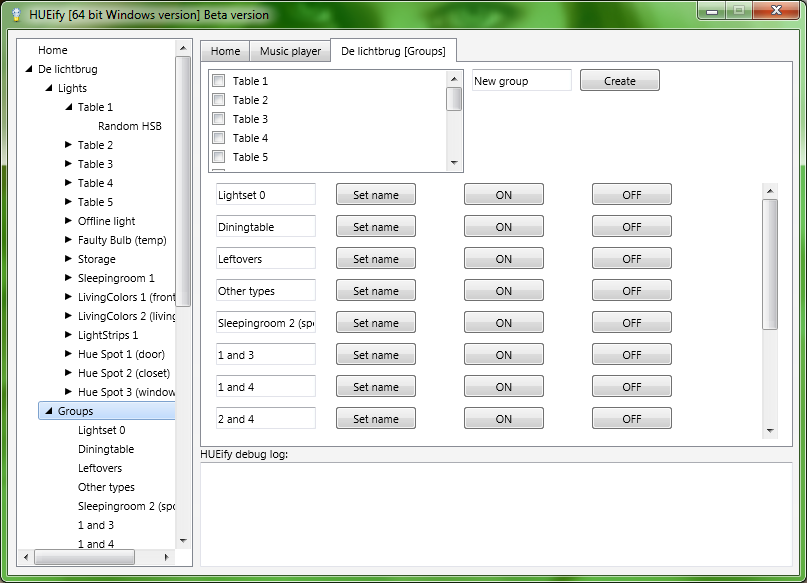Viewport: 807px width, 583px height.
Task: Select Random HSB under Table 1
Action: [x=130, y=126]
